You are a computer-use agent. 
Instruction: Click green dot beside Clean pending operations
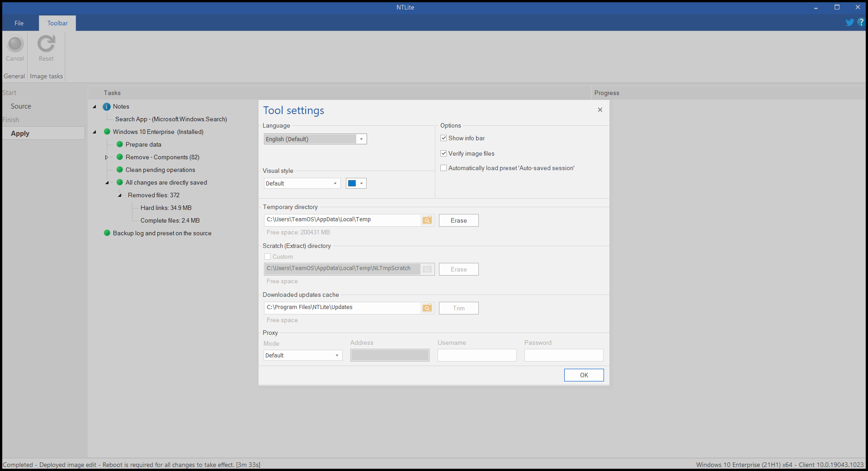coord(120,170)
